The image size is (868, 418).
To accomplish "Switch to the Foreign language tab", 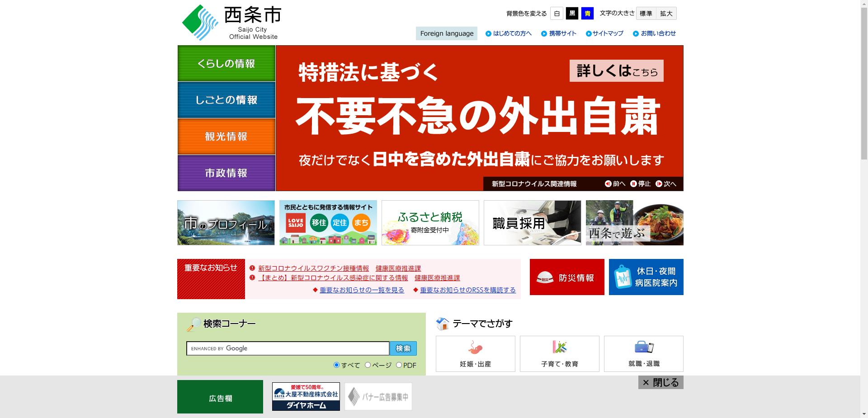I will (x=446, y=33).
